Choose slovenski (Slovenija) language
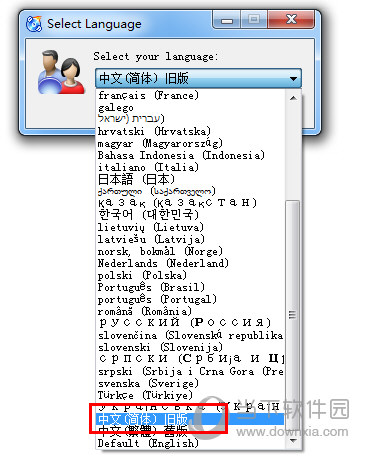The height and width of the screenshot is (461, 373). pos(191,347)
